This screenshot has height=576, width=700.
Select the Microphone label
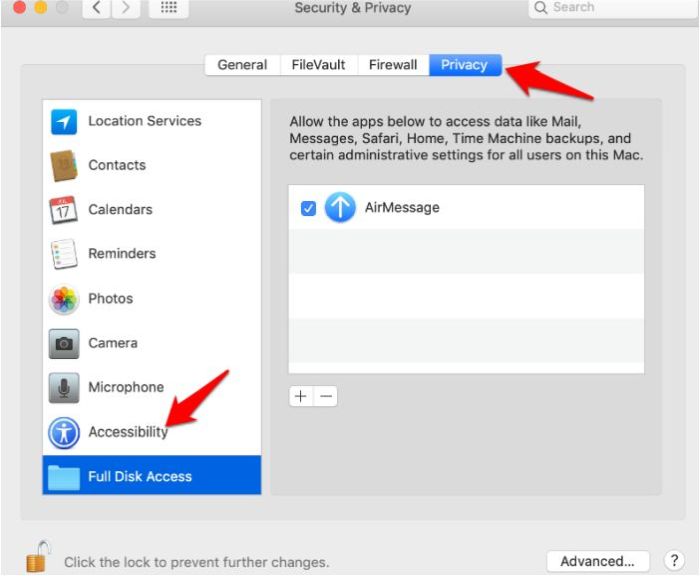tap(126, 387)
